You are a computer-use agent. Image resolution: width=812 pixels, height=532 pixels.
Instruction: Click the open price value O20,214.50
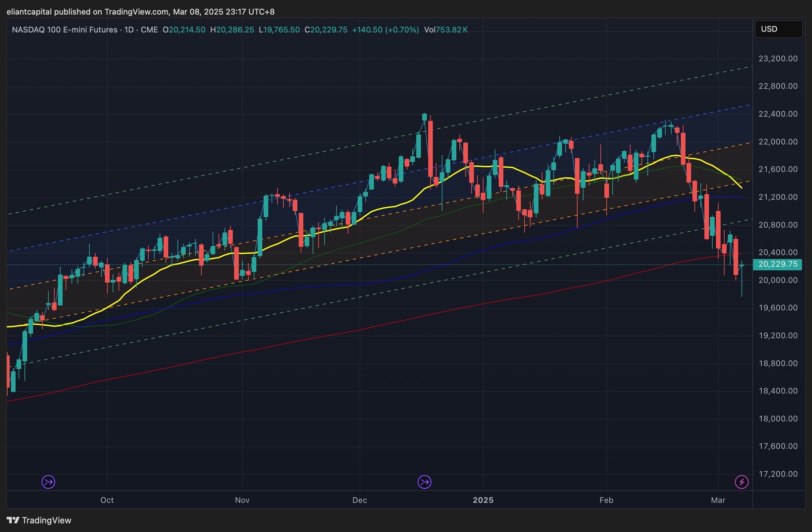tap(184, 30)
